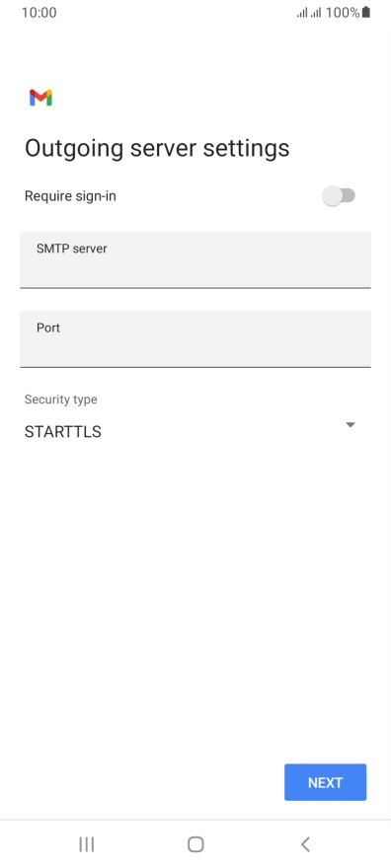Viewport: 391px width, 868px height.
Task: Tap the Gmail logo icon
Action: pos(41,98)
